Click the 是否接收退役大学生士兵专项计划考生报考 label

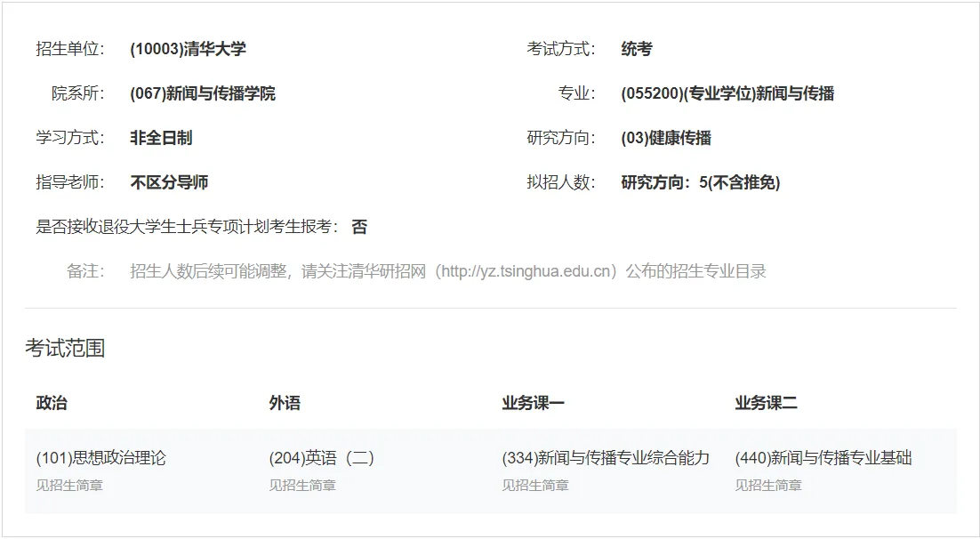[x=187, y=226]
